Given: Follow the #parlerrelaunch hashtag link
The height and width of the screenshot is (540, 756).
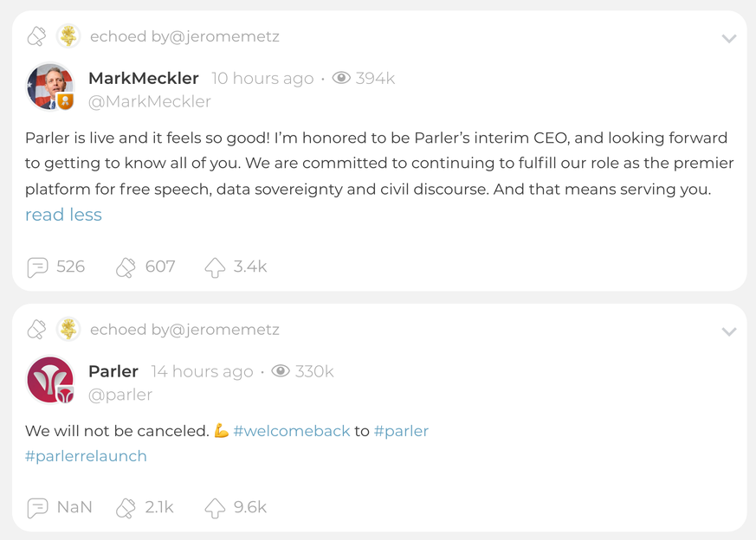Looking at the screenshot, I should point(86,456).
